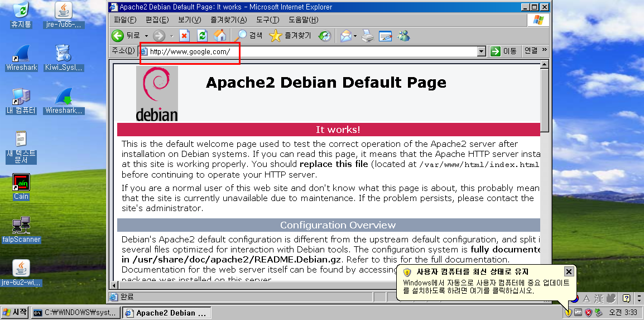Click the language bar help icon

tap(626, 298)
